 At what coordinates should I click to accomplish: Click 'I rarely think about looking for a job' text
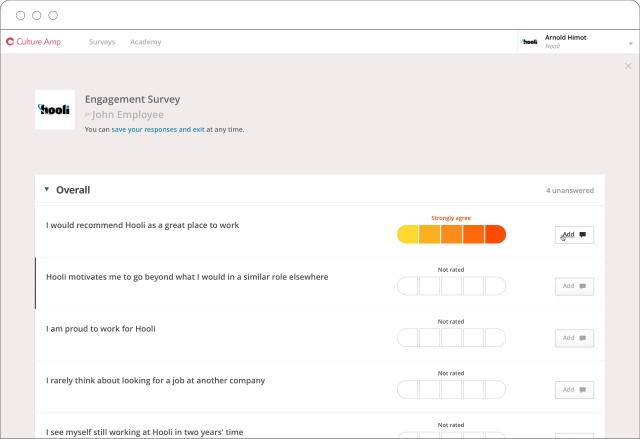[x=156, y=381]
